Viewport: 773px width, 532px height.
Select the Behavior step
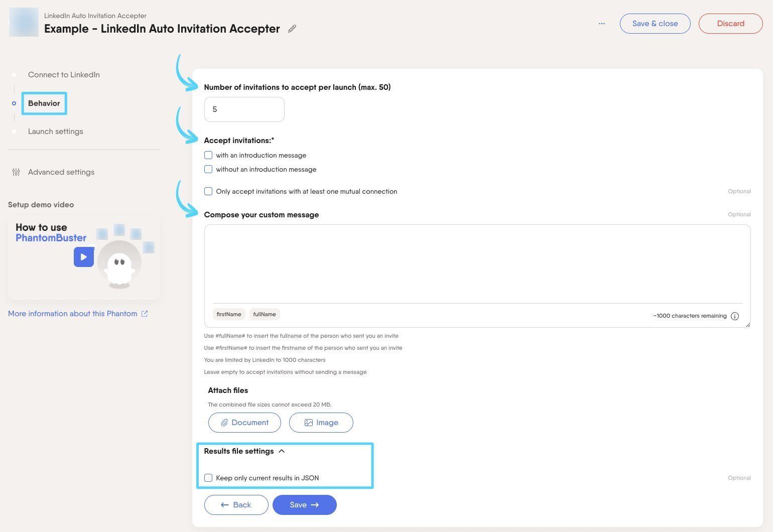pyautogui.click(x=44, y=103)
